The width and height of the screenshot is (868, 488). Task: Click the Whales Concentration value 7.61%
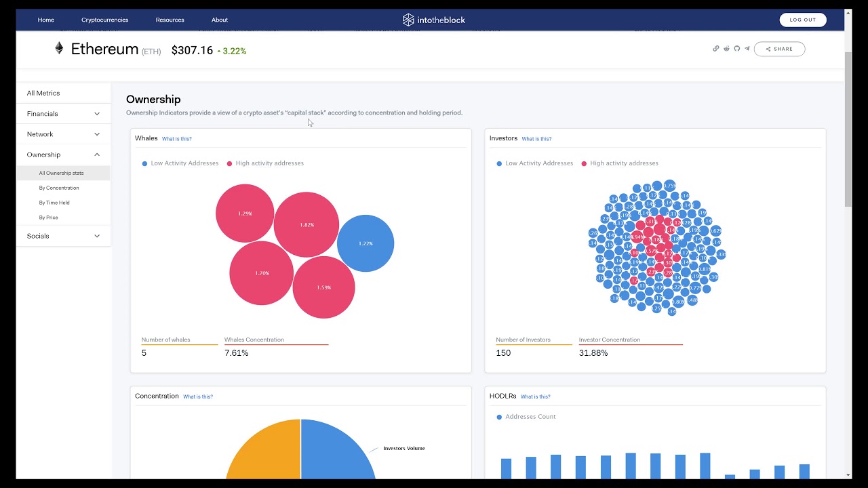[x=237, y=353]
